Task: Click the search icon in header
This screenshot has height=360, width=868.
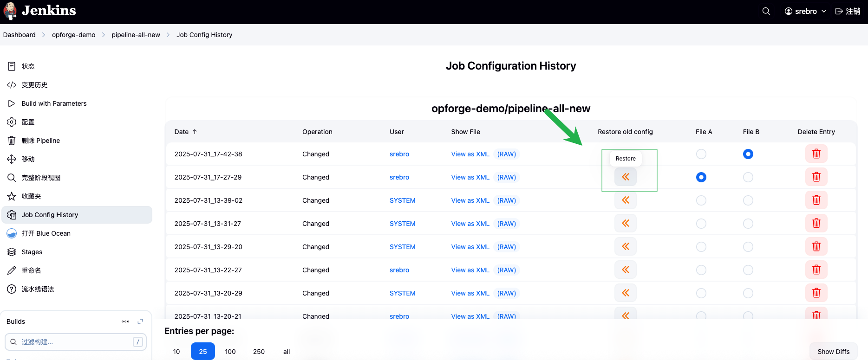Action: (766, 11)
